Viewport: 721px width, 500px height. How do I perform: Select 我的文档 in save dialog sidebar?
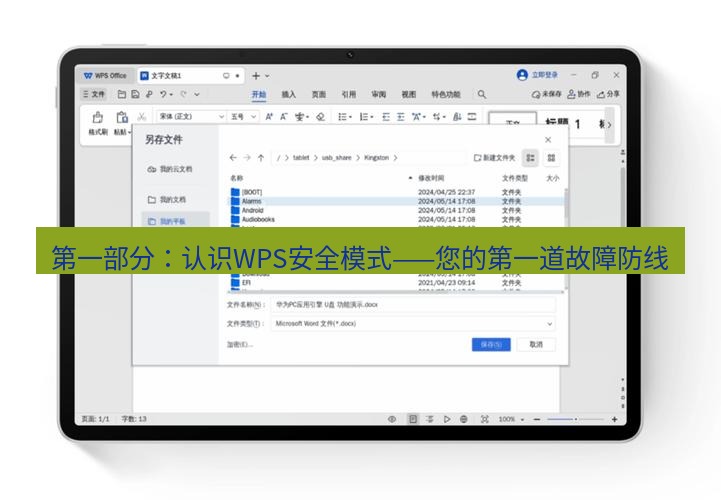[166, 200]
